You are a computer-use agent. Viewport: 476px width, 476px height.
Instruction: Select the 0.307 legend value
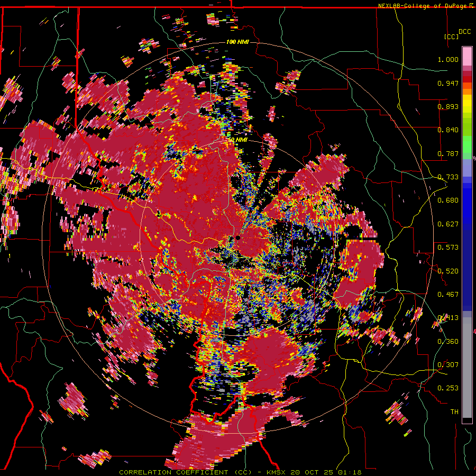click(x=448, y=365)
